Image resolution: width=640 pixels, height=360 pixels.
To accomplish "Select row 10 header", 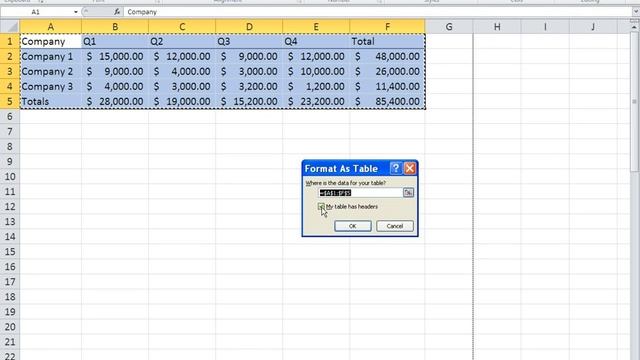I will (x=10, y=176).
